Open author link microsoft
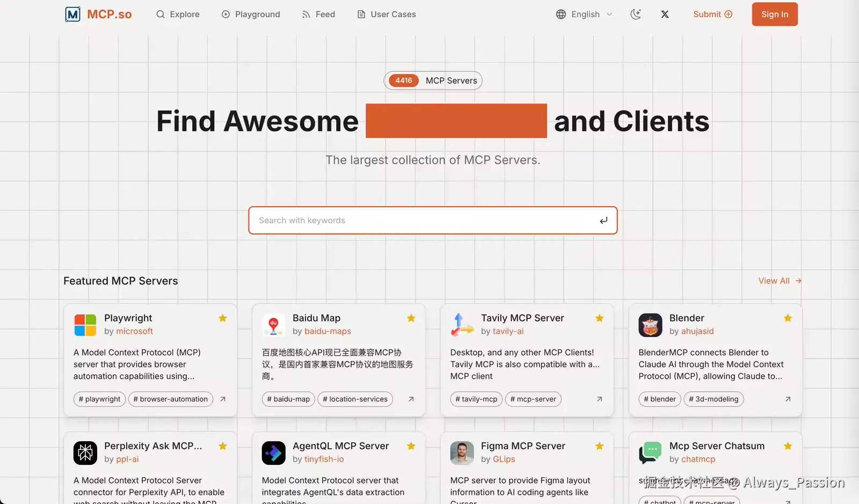859x504 pixels. (x=135, y=331)
